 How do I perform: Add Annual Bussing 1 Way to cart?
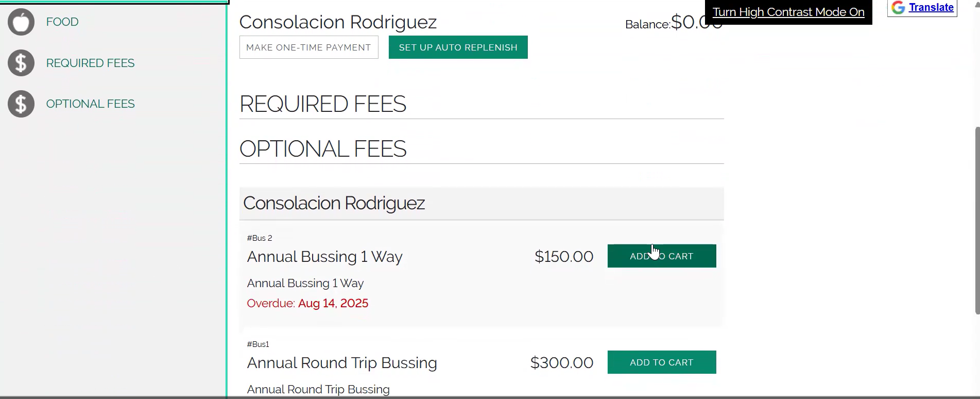pos(661,256)
